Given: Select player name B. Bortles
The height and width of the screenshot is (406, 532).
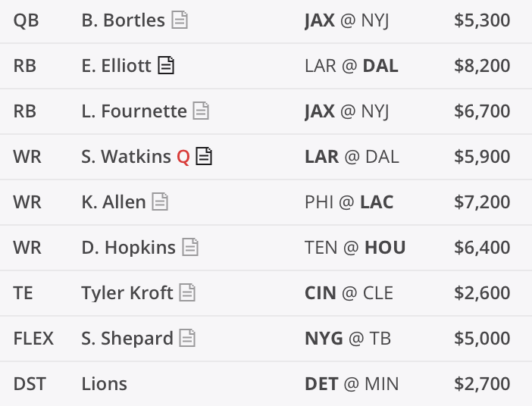Looking at the screenshot, I should click(123, 20).
